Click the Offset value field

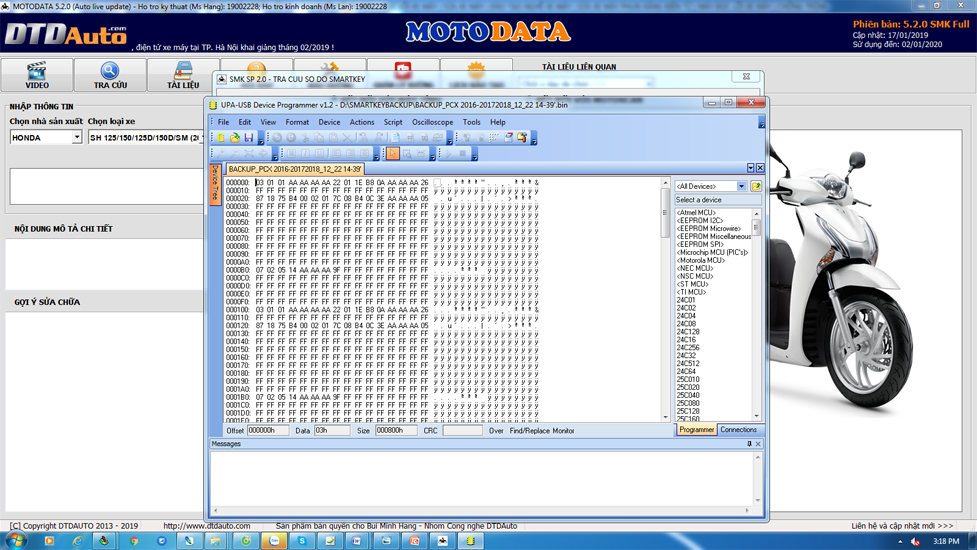coord(268,430)
